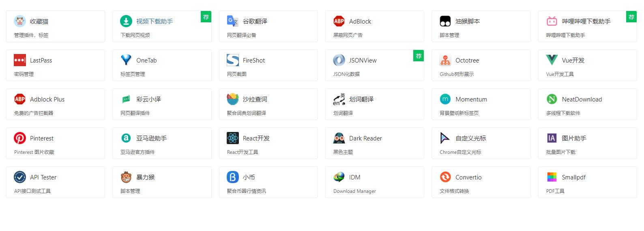Click the blue OneTab funnel icon
The image size is (644, 231).
point(126,60)
